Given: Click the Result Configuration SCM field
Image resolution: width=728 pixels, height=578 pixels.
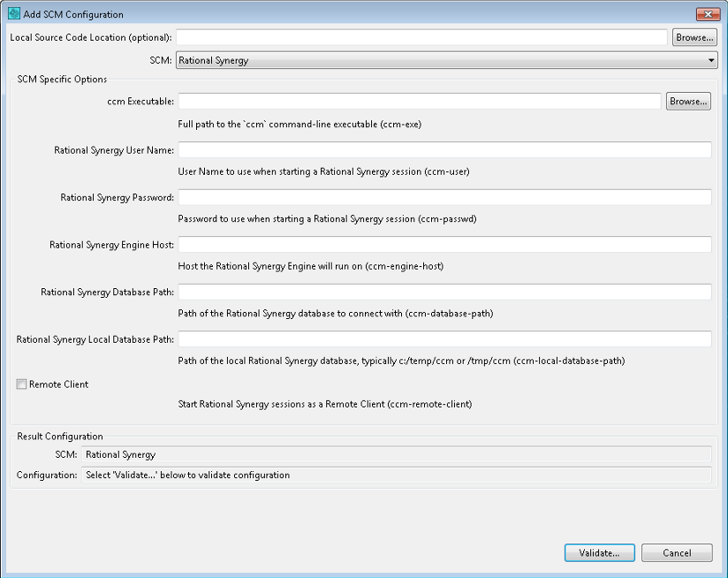Looking at the screenshot, I should tap(397, 454).
